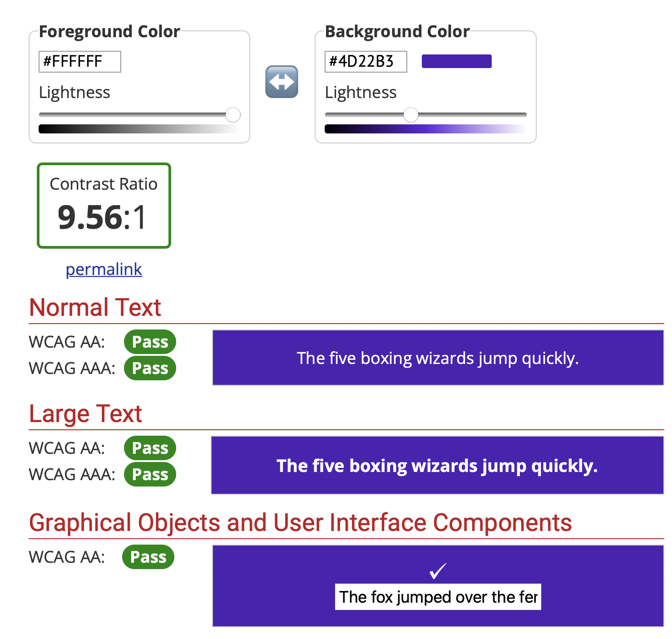The image size is (672, 639).
Task: Click the background lightness slider handle
Action: point(411,115)
